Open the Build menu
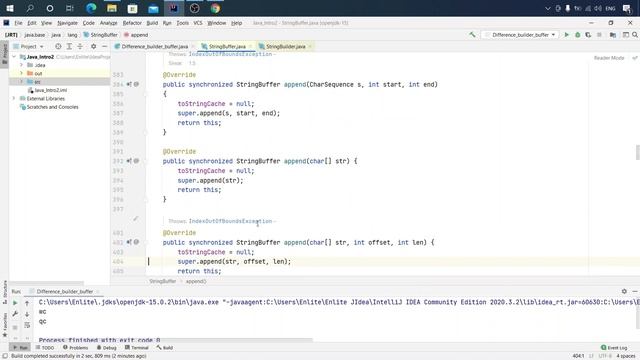 pyautogui.click(x=152, y=23)
